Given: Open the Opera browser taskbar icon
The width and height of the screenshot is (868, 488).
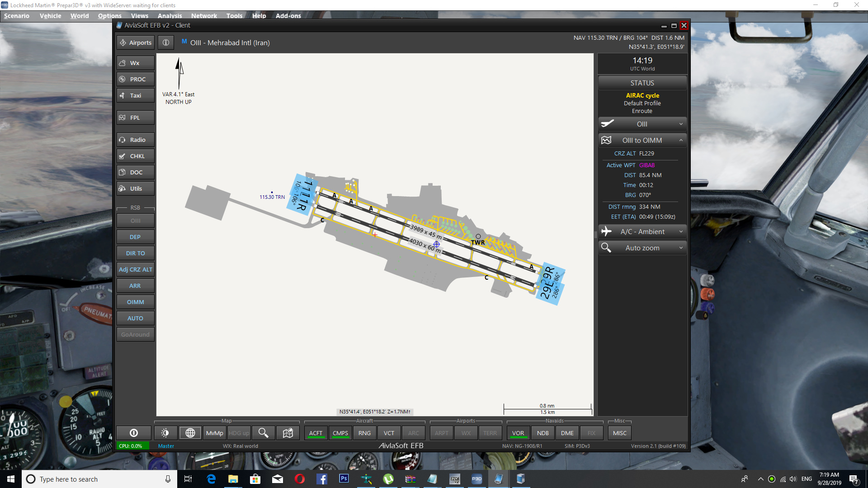Looking at the screenshot, I should [x=300, y=479].
